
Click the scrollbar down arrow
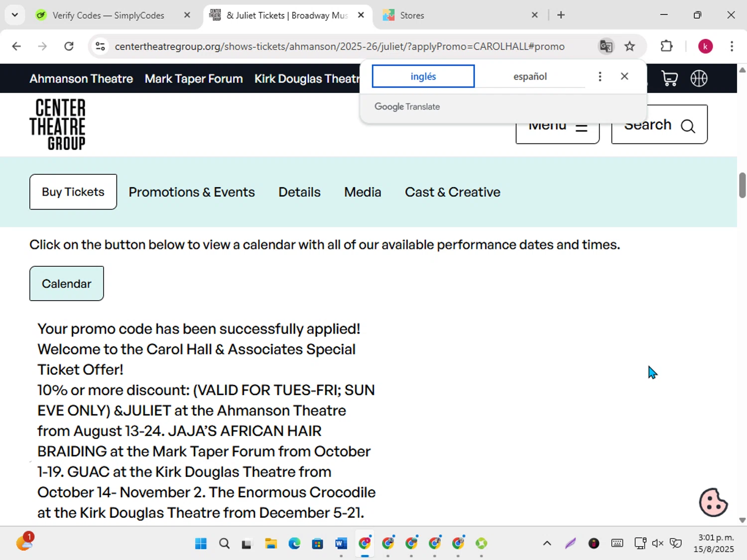(x=742, y=520)
